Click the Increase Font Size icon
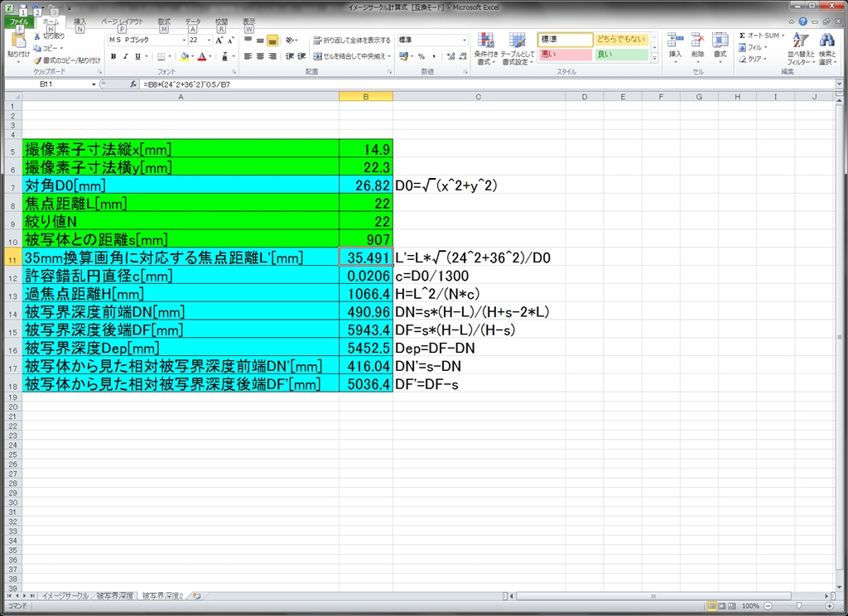Screen dimensions: 848x616 tap(219, 41)
